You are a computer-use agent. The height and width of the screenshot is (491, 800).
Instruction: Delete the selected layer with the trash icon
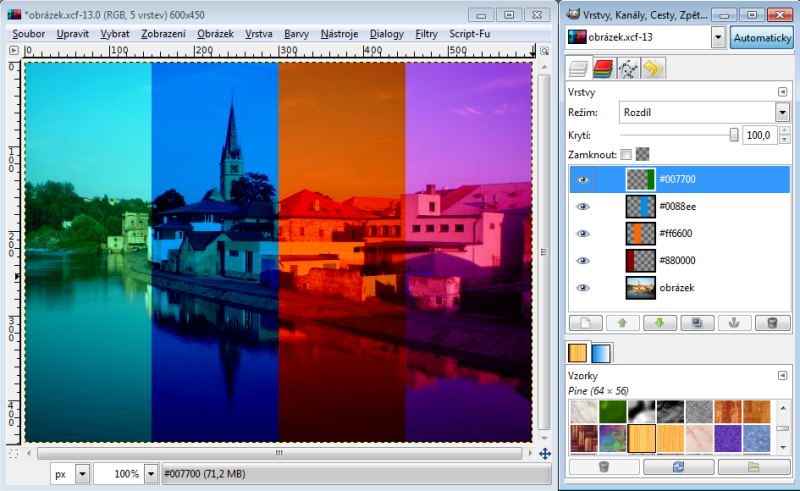pos(771,323)
